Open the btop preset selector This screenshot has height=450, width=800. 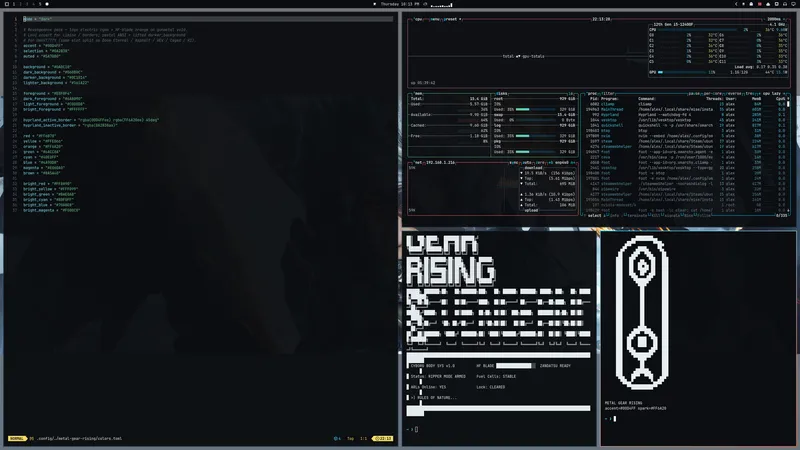(453, 19)
